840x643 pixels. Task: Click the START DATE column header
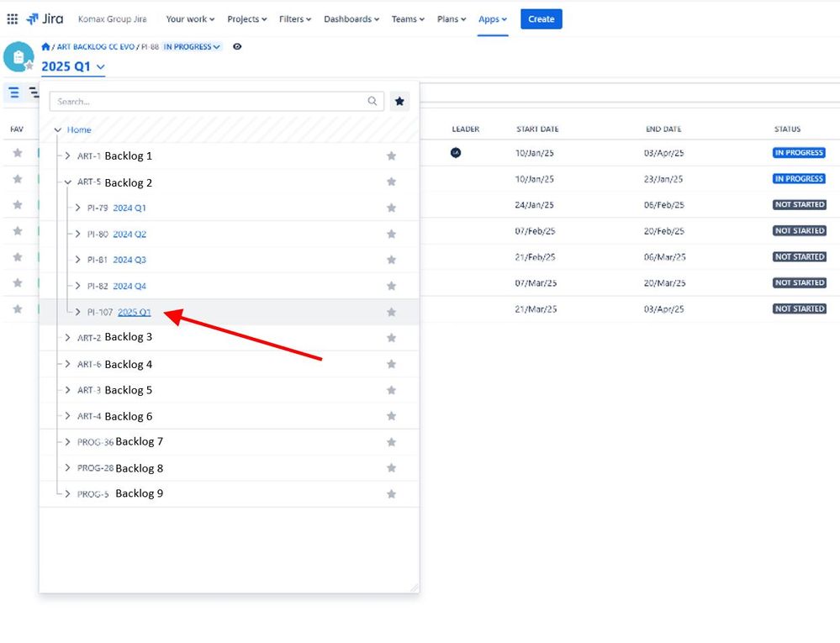point(537,129)
